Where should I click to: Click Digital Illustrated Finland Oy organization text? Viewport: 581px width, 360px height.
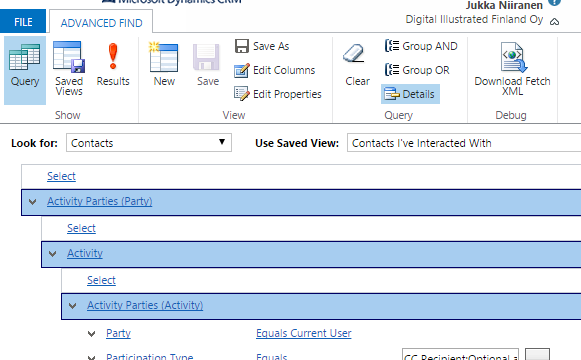(x=474, y=19)
